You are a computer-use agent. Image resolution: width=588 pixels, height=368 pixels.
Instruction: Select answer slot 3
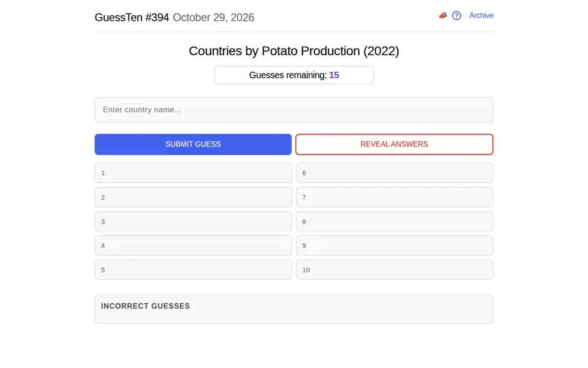point(193,221)
